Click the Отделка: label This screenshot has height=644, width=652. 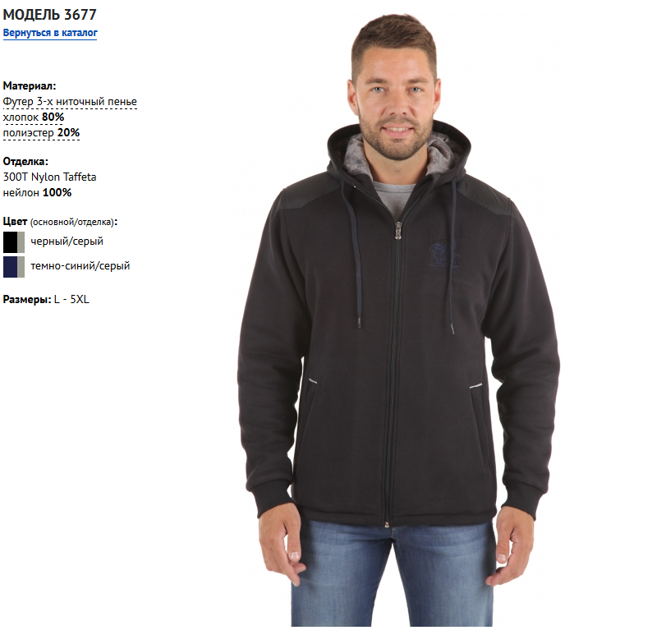(25, 162)
